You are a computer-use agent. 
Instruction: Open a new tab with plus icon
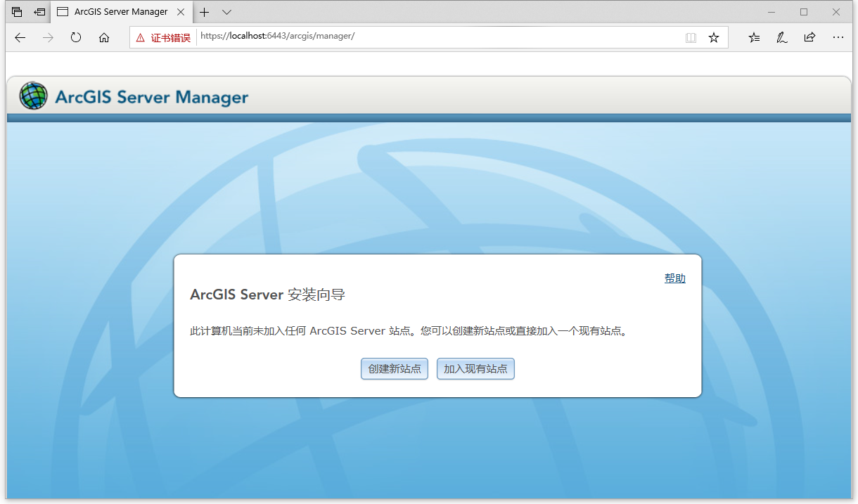coord(205,12)
